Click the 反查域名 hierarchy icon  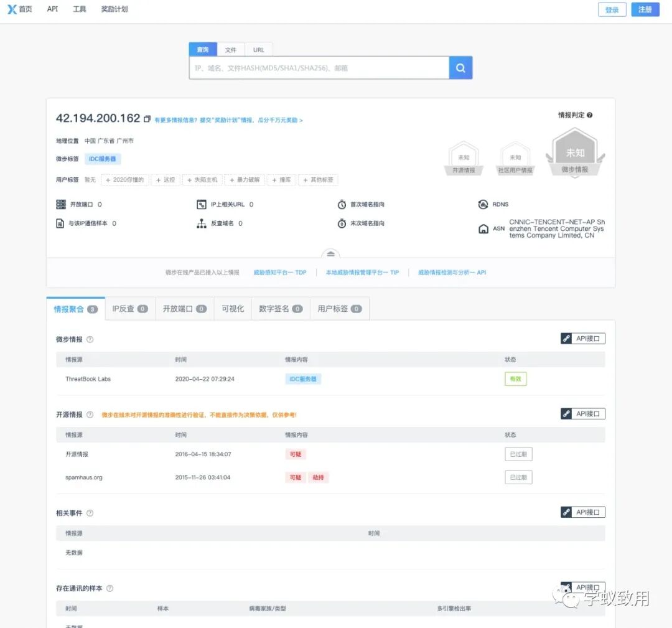[x=202, y=223]
